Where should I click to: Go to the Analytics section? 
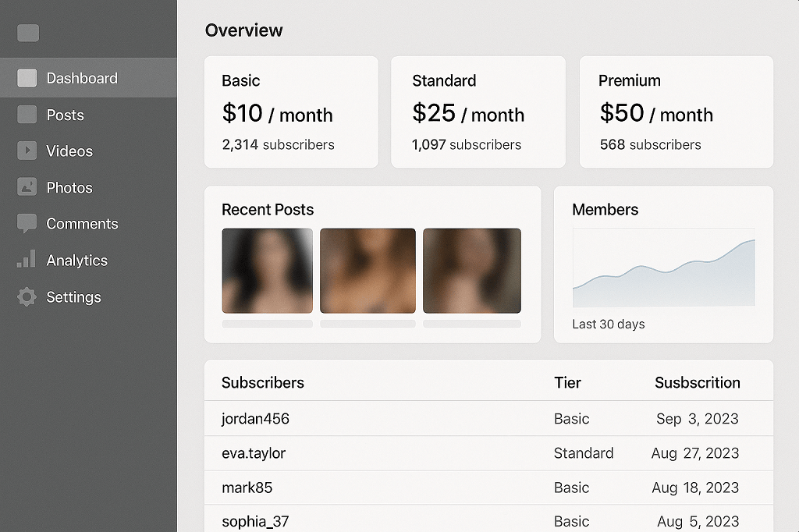click(76, 261)
